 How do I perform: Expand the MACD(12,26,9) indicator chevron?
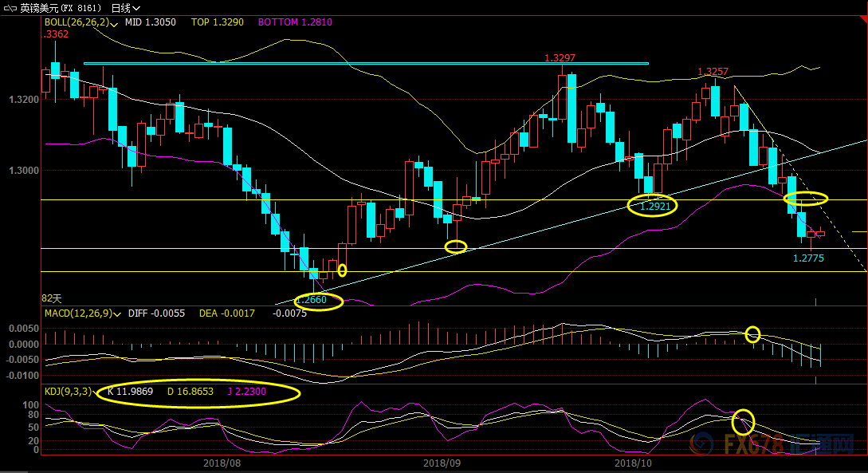[117, 314]
